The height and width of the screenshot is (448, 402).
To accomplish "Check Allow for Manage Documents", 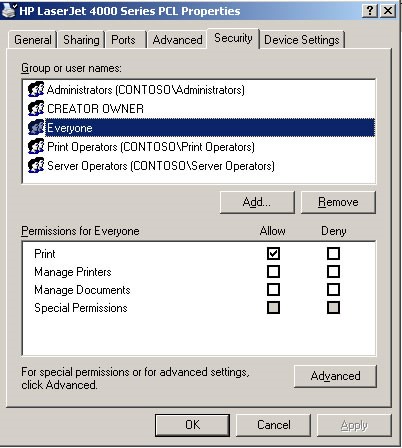I will pos(273,290).
